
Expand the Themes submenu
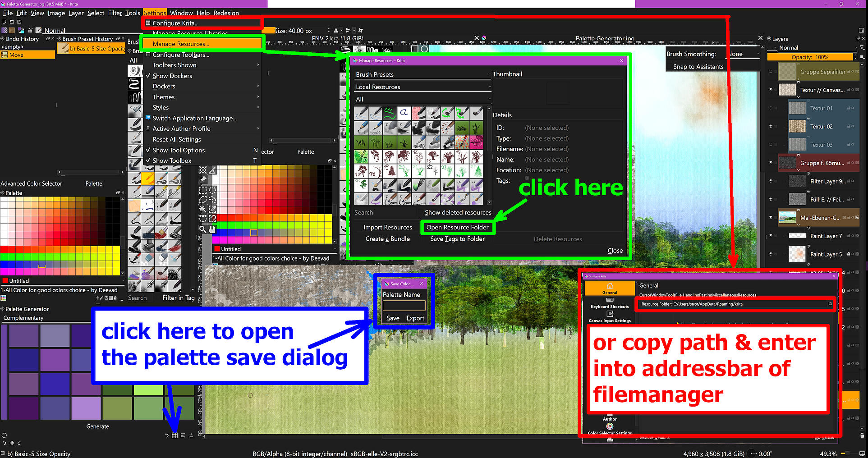point(203,97)
